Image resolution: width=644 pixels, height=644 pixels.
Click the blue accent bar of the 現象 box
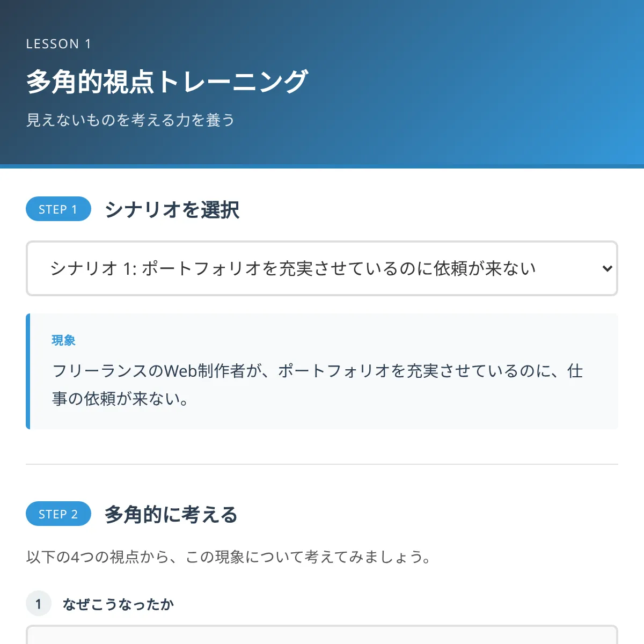(28, 371)
